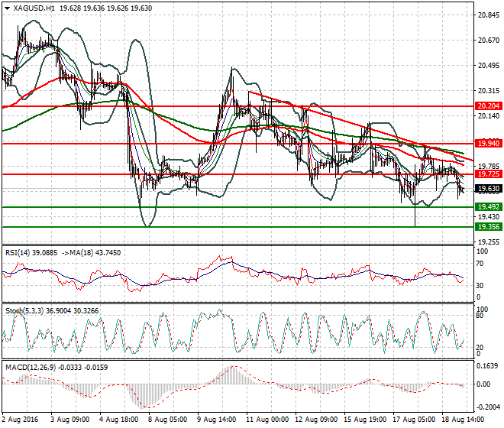This screenshot has height=428, width=504.
Task: Click the 20.315 price scale value
Action: pyautogui.click(x=489, y=91)
